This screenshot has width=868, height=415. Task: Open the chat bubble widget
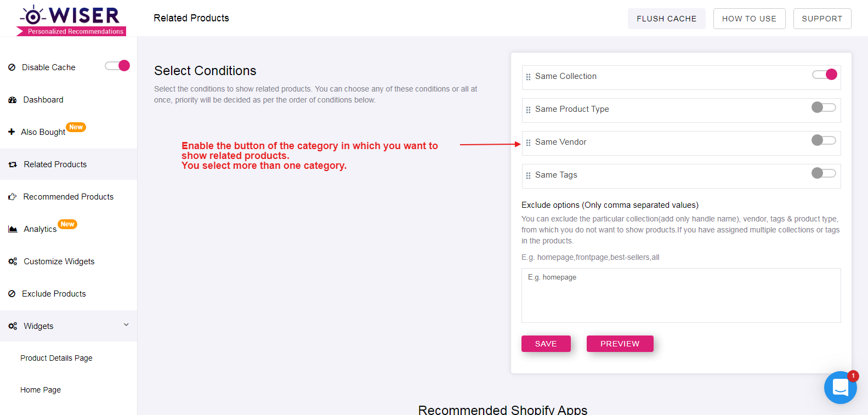(x=840, y=388)
